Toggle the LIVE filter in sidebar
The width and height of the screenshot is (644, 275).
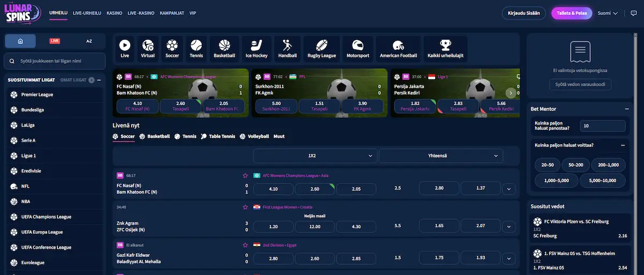click(x=55, y=41)
